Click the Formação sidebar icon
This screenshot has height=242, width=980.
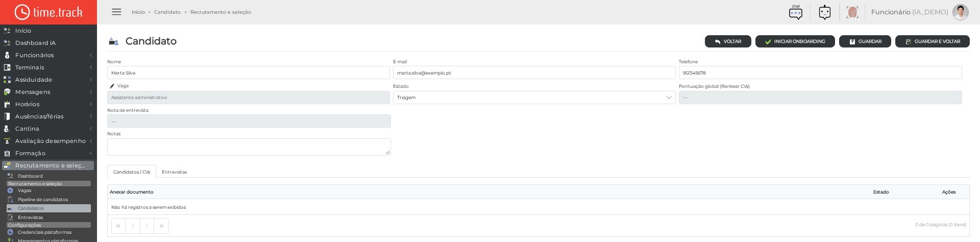pyautogui.click(x=7, y=153)
